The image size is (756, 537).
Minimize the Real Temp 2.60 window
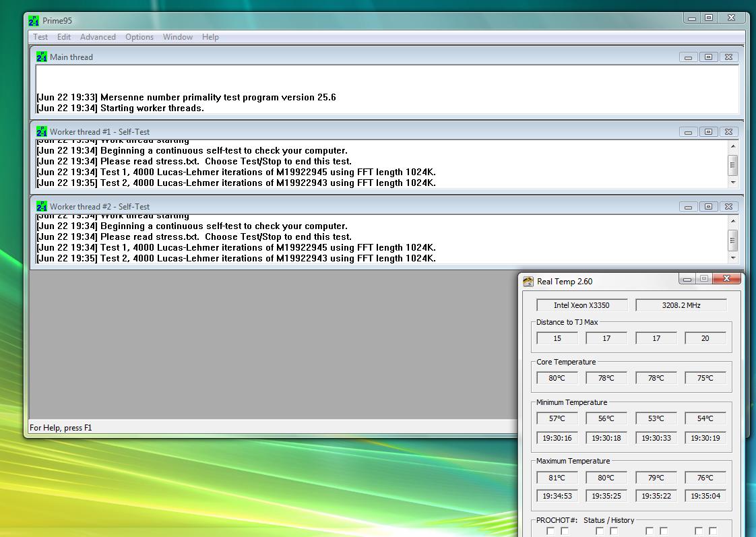(687, 279)
